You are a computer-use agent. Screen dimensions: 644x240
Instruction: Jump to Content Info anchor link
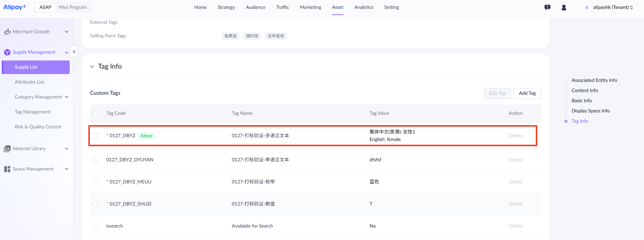tap(585, 90)
